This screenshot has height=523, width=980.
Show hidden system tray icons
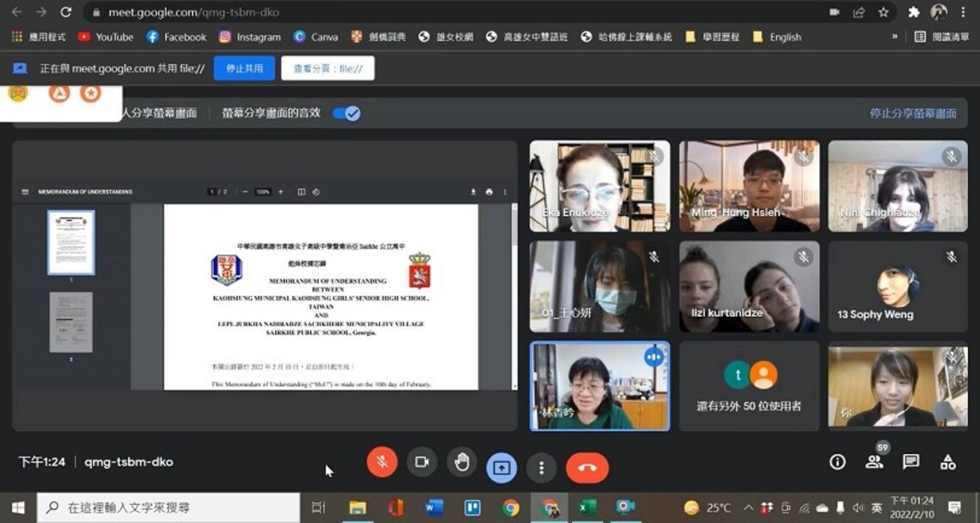748,508
